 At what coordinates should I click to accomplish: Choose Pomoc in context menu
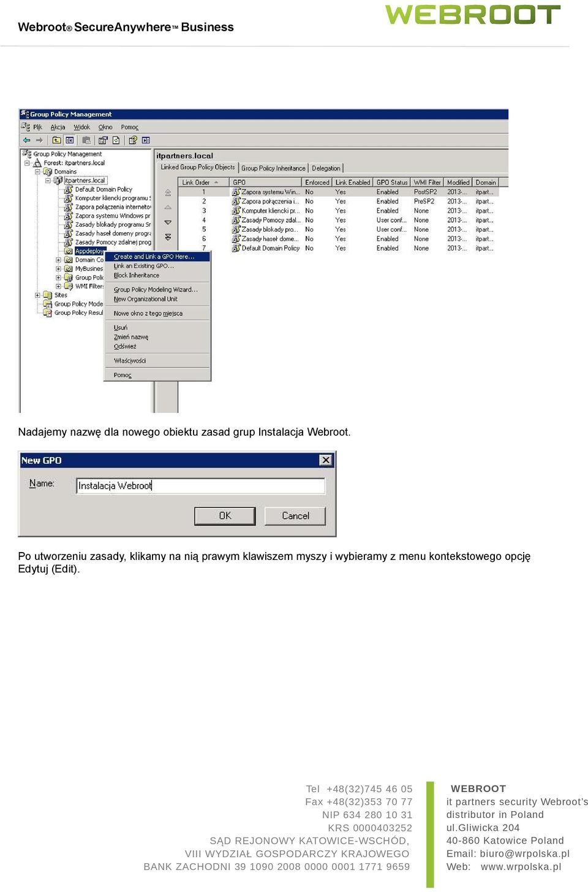click(x=157, y=375)
